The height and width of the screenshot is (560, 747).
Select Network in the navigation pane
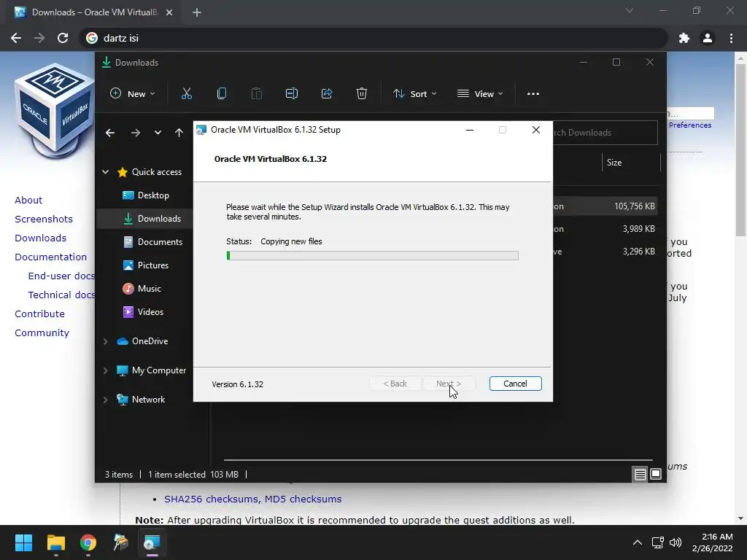(141, 400)
